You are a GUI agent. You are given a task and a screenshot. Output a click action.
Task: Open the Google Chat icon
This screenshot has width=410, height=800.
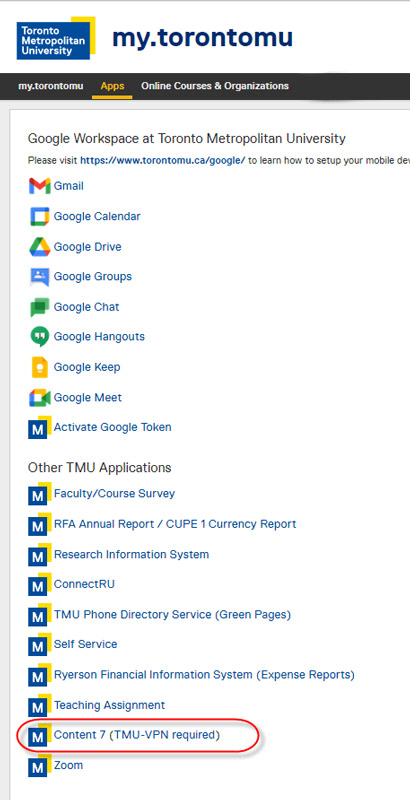tap(39, 307)
